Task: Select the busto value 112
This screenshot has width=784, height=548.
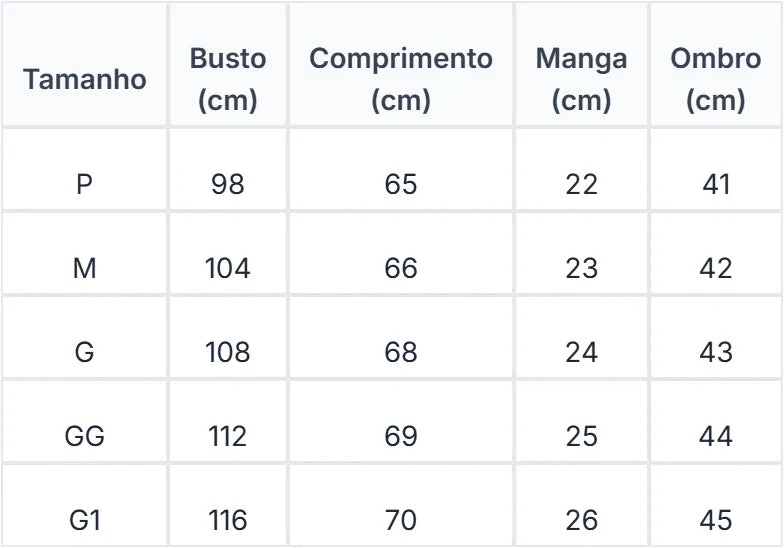Action: [228, 436]
